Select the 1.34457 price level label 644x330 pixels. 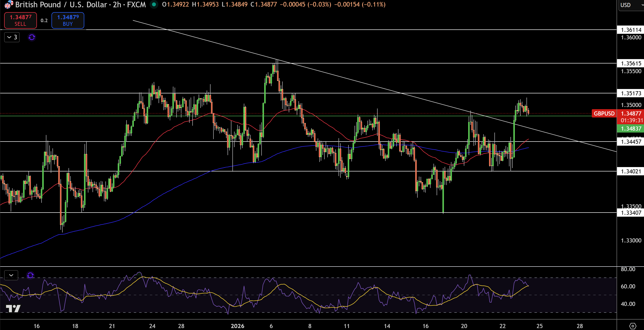click(631, 142)
